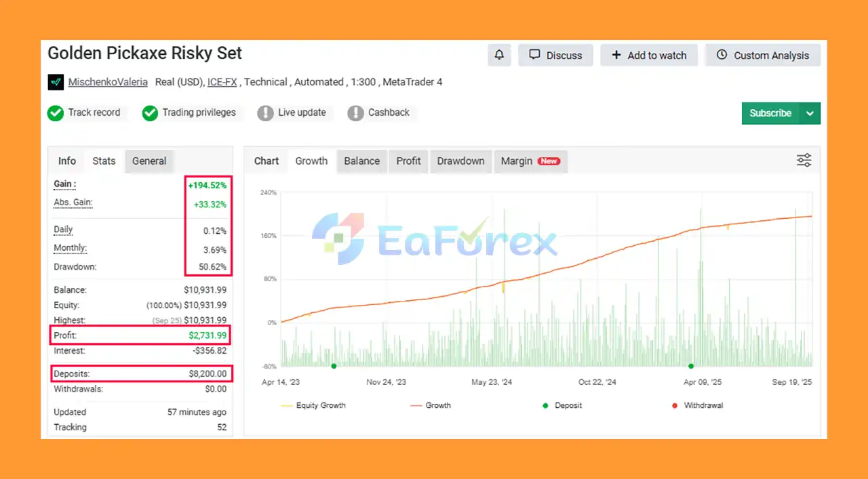
Task: Open the Drawdown chart tab
Action: [460, 161]
